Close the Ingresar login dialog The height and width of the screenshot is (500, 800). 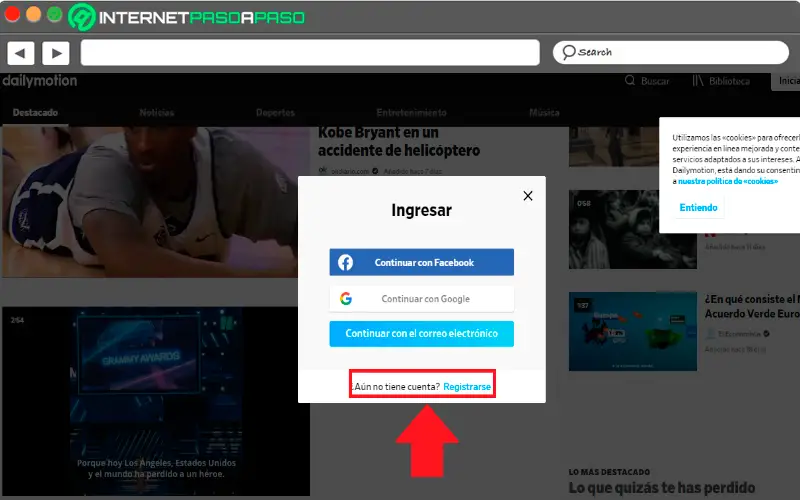528,196
